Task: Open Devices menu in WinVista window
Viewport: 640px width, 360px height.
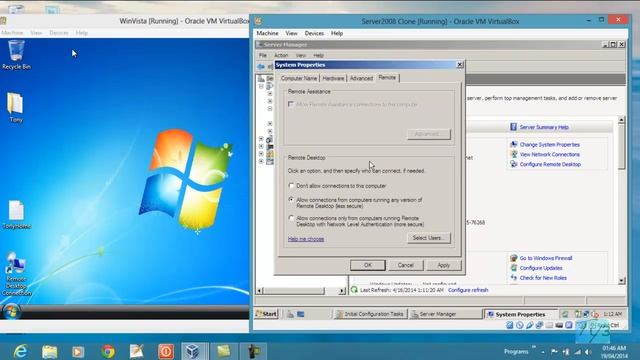Action: coord(59,33)
